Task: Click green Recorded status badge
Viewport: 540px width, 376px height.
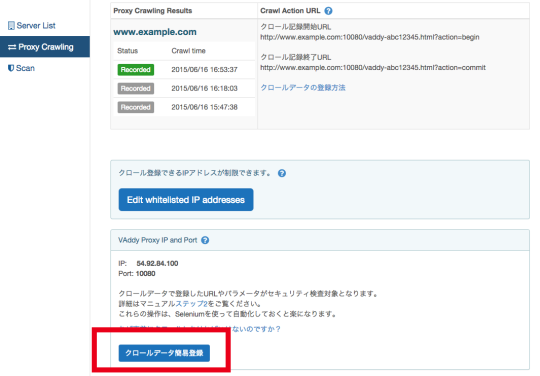Action: pyautogui.click(x=136, y=70)
